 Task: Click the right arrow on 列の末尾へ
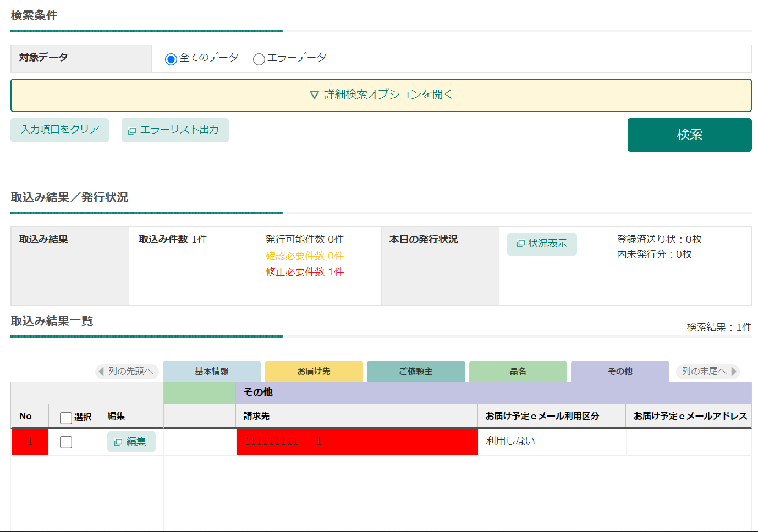735,372
